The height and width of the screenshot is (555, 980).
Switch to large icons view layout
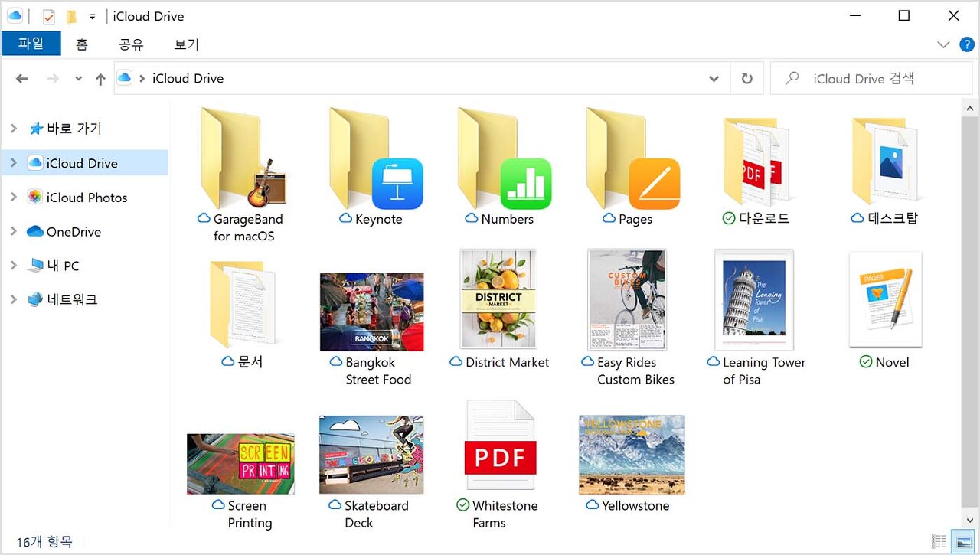[x=962, y=541]
